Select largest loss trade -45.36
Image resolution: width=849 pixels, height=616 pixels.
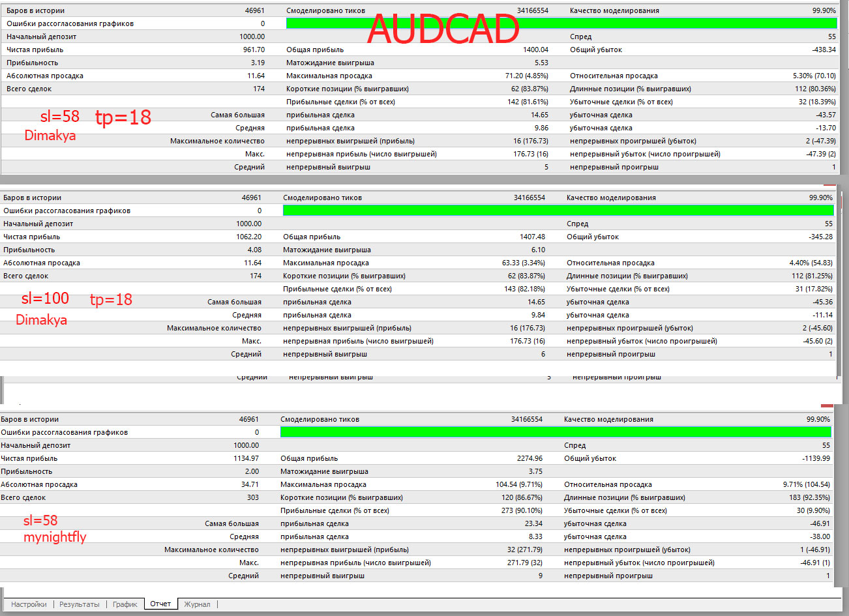coord(822,302)
